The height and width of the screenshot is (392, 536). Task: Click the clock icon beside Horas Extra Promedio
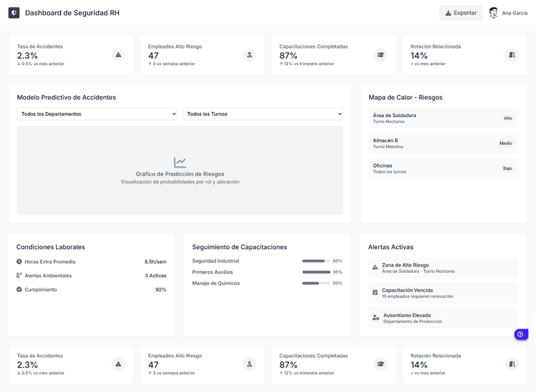click(19, 261)
